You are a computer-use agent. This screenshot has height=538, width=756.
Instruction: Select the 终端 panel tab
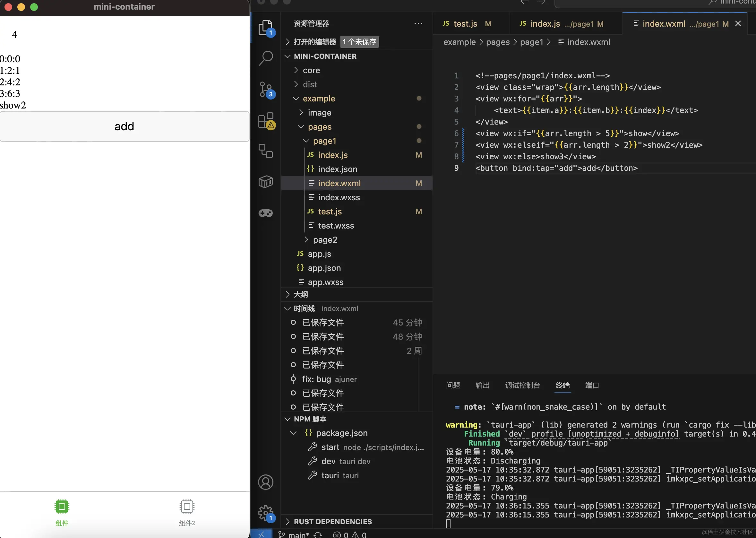(563, 385)
